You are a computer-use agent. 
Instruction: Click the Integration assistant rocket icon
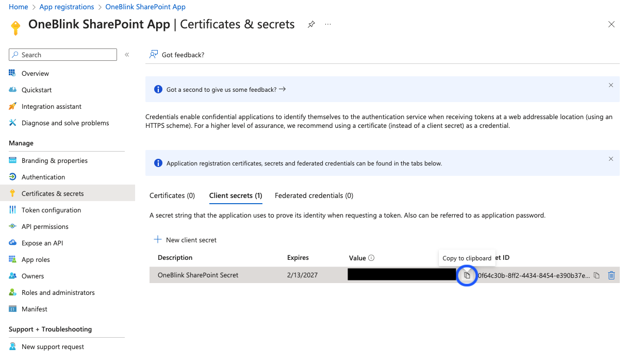(x=12, y=106)
